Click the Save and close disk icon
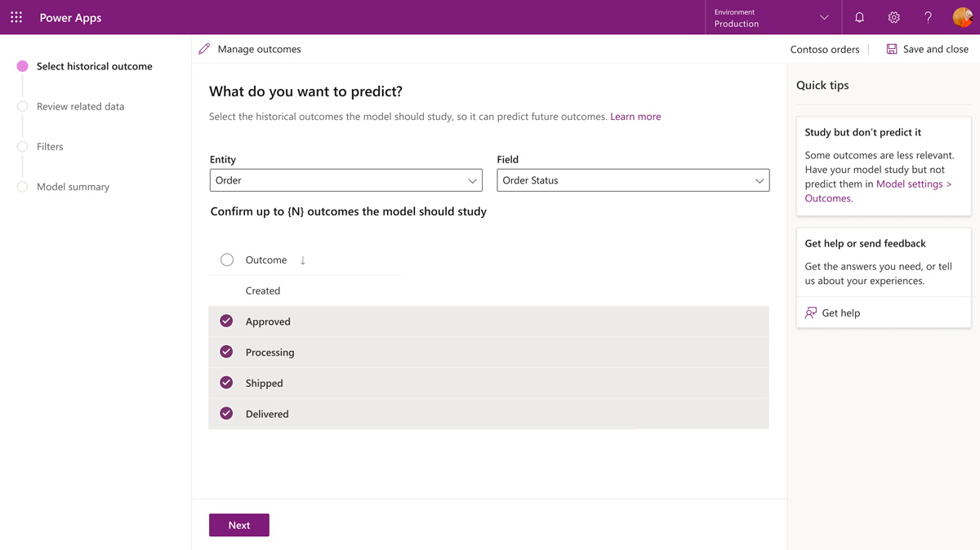This screenshot has height=550, width=980. [892, 49]
